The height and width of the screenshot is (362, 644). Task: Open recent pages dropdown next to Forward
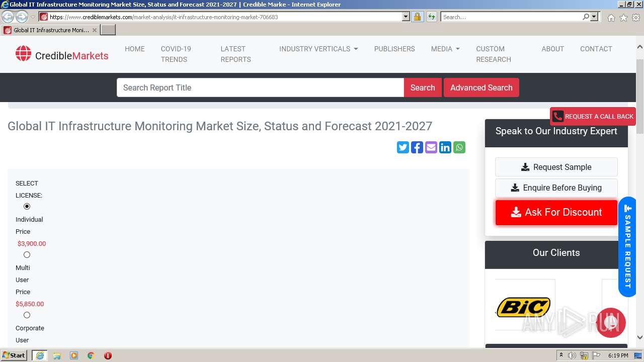coord(33,17)
